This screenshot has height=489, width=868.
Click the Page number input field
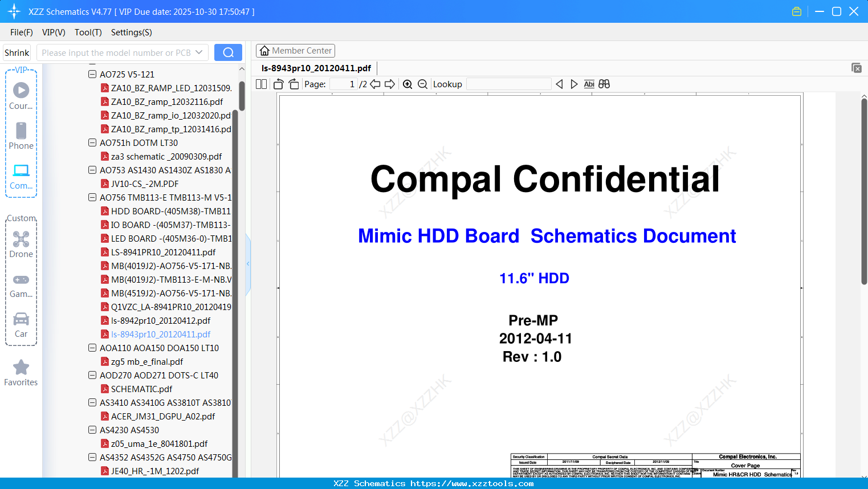(344, 84)
